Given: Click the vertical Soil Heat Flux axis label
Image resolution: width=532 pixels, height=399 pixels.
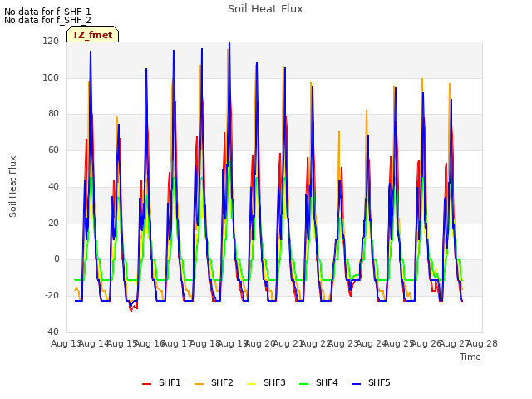Looking at the screenshot, I should [12, 186].
